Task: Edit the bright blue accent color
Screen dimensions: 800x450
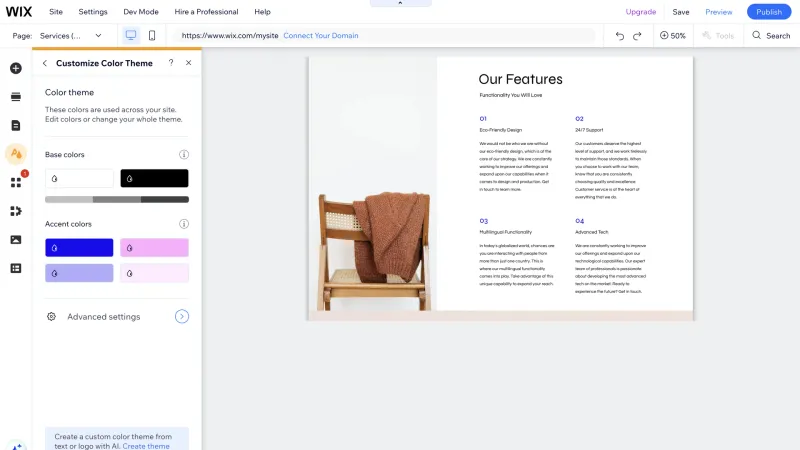Action: pyautogui.click(x=79, y=247)
